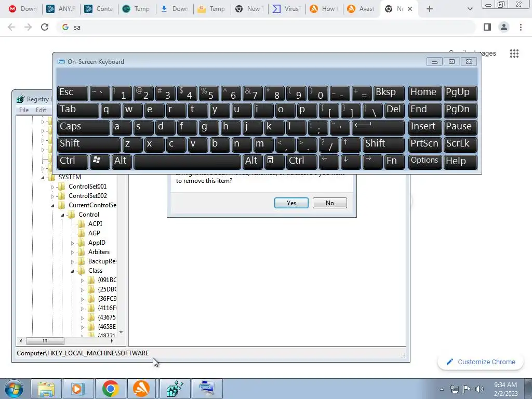The image size is (532, 399).
Task: Select the Arbiters registry key
Action: pos(99,252)
